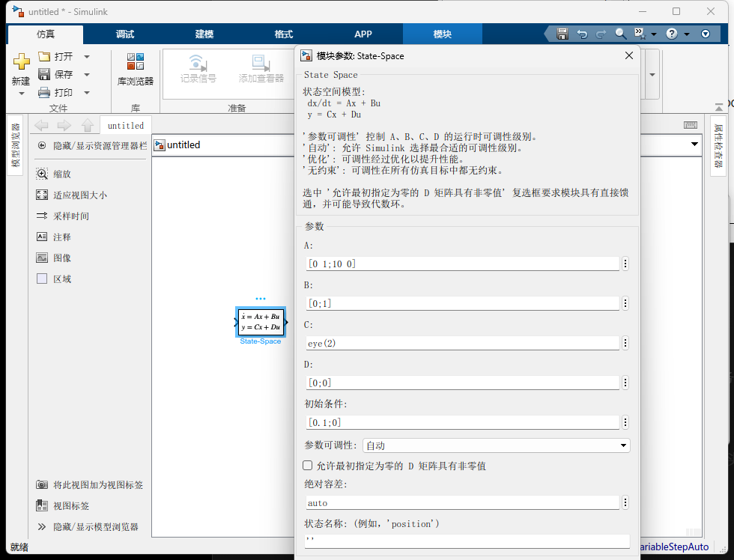
Task: Switch to the 格式 tab
Action: (x=284, y=34)
